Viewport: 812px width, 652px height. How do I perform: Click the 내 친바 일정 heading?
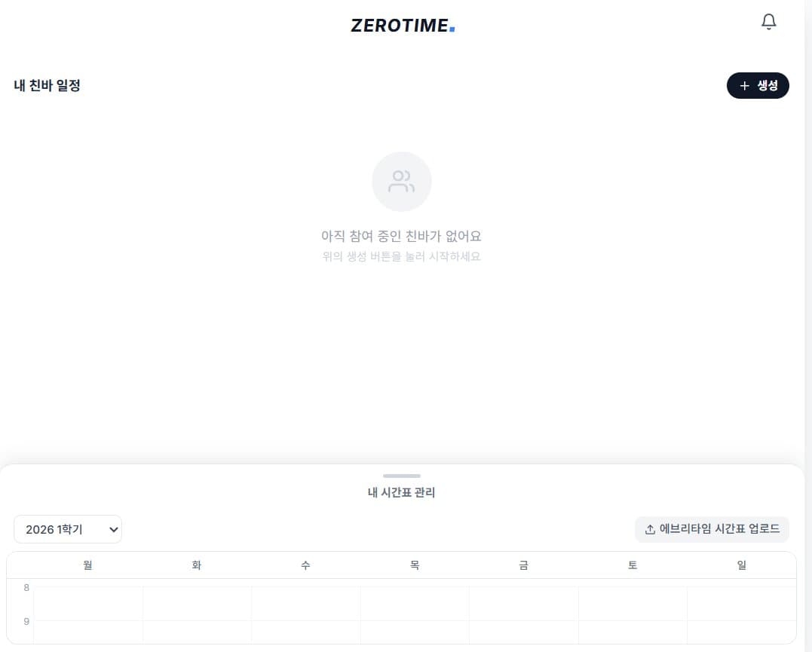click(x=47, y=85)
